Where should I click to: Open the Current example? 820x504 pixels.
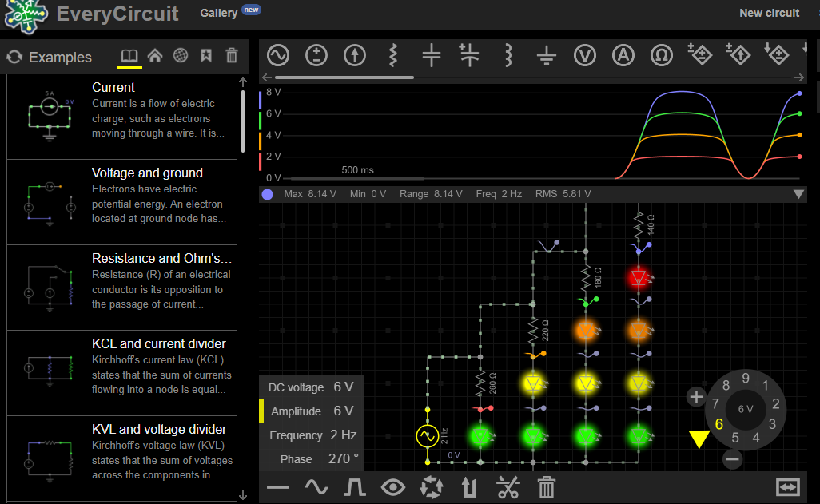coord(121,117)
